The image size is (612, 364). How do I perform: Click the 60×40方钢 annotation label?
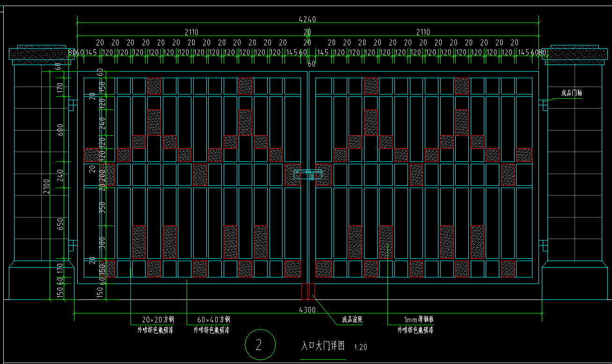coord(213,320)
